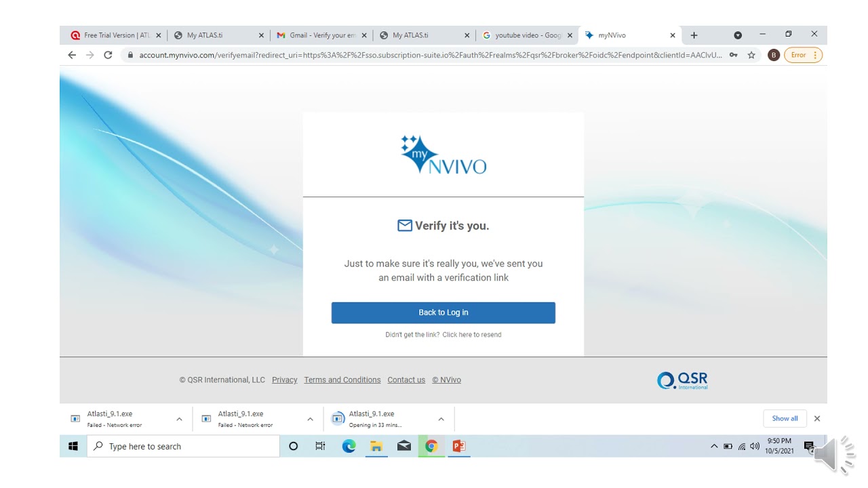Bookmark this page with star icon

click(751, 55)
